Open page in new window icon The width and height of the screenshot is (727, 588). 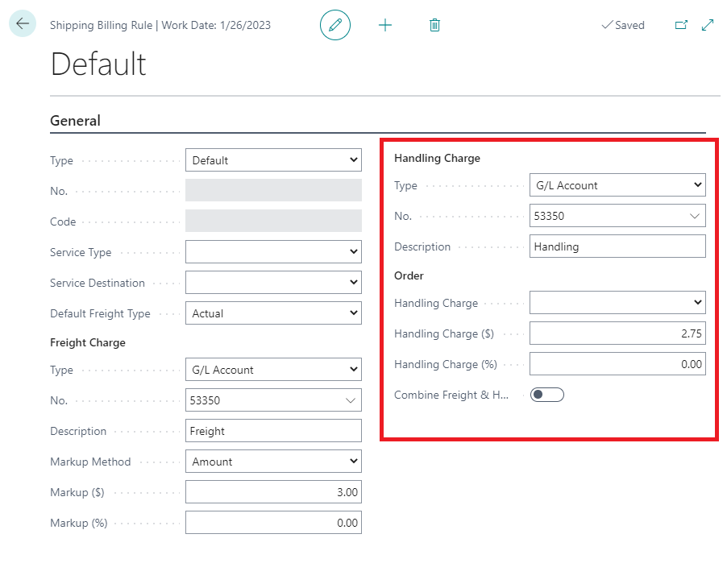point(681,25)
